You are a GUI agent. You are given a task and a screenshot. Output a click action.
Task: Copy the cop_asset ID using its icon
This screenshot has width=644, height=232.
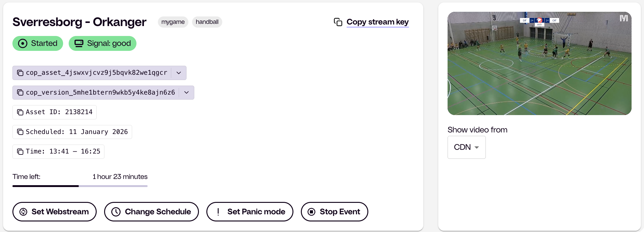pos(20,73)
